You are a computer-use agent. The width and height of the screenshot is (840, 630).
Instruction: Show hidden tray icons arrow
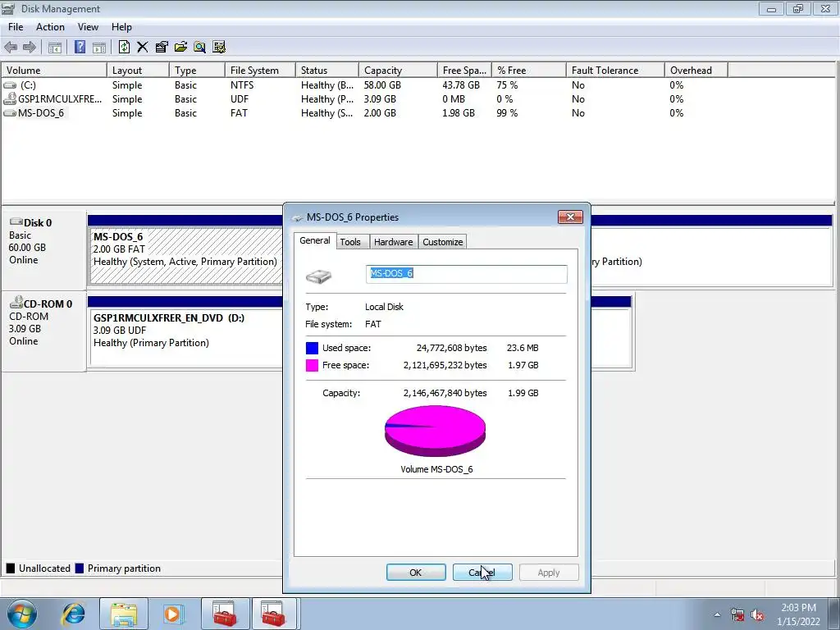(x=717, y=615)
